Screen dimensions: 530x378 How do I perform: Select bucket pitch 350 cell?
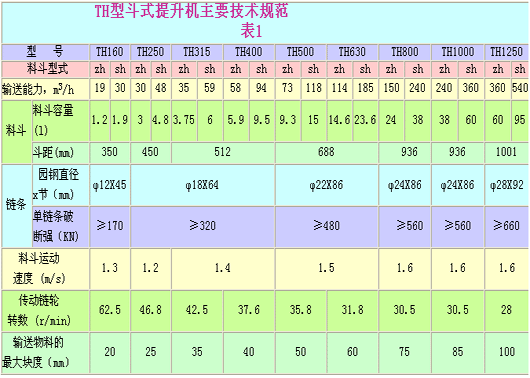click(x=110, y=152)
